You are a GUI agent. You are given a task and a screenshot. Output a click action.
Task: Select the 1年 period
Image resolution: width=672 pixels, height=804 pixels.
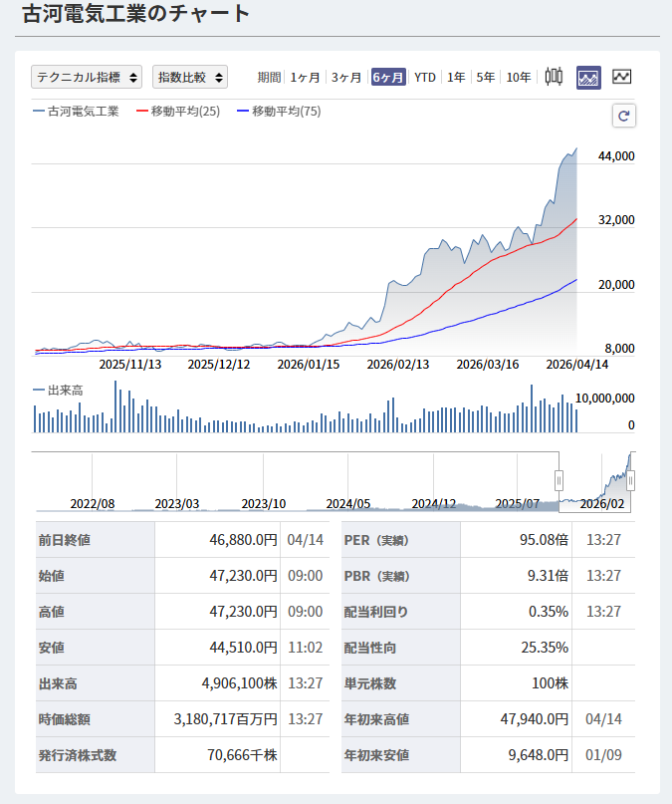(x=456, y=78)
